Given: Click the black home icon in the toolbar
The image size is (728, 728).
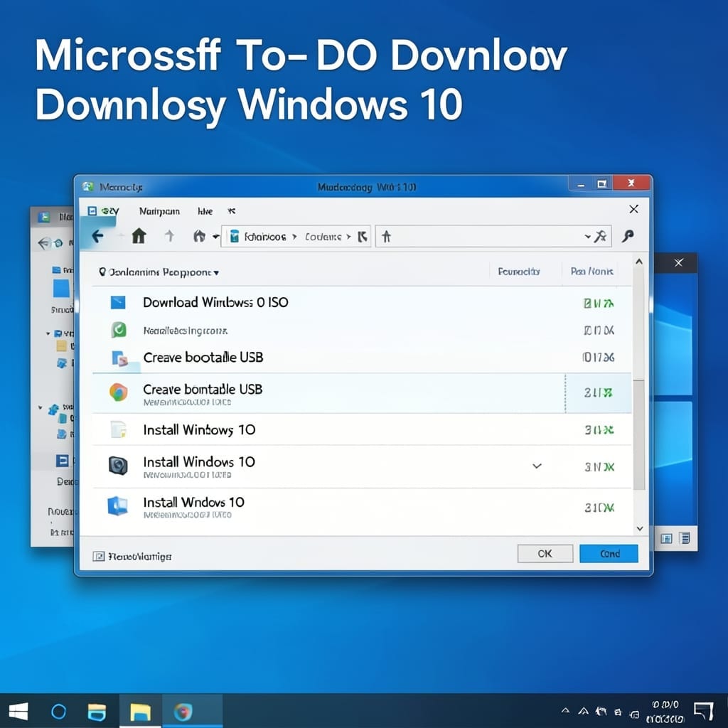Looking at the screenshot, I should 139,236.
